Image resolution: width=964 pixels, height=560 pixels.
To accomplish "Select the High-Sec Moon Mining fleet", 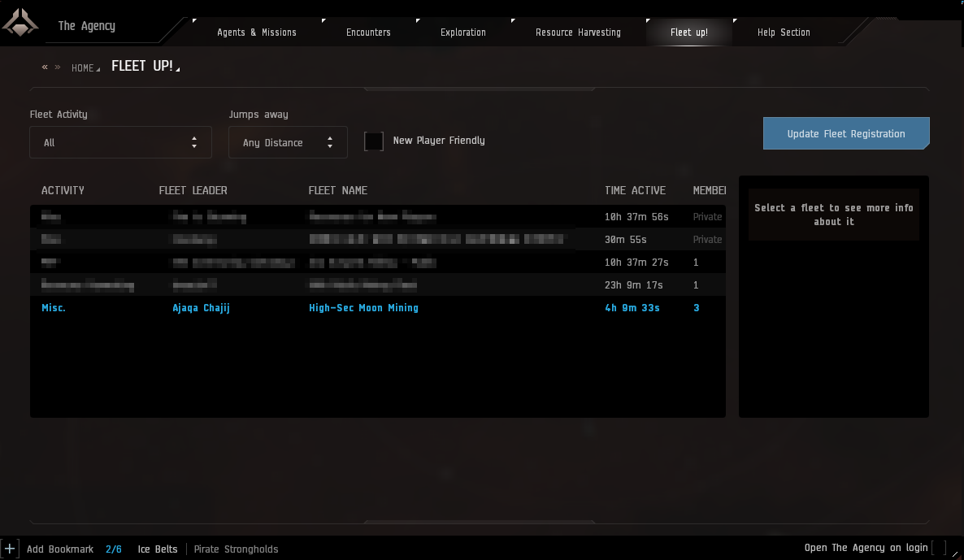I will point(363,308).
